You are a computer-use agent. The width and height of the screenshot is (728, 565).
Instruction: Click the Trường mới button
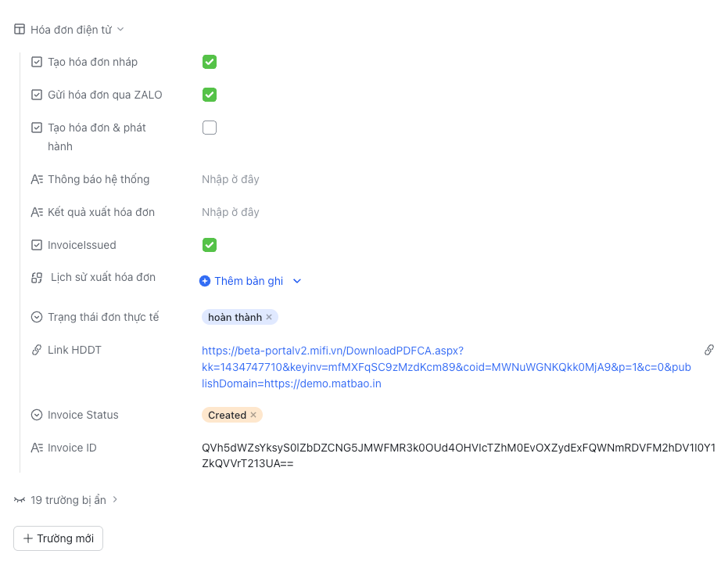pos(58,538)
